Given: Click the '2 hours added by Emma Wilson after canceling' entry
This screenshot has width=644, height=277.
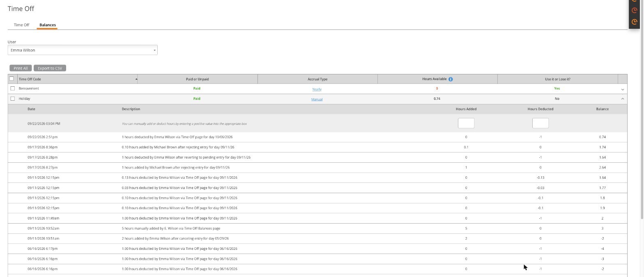Looking at the screenshot, I should coord(175,238).
